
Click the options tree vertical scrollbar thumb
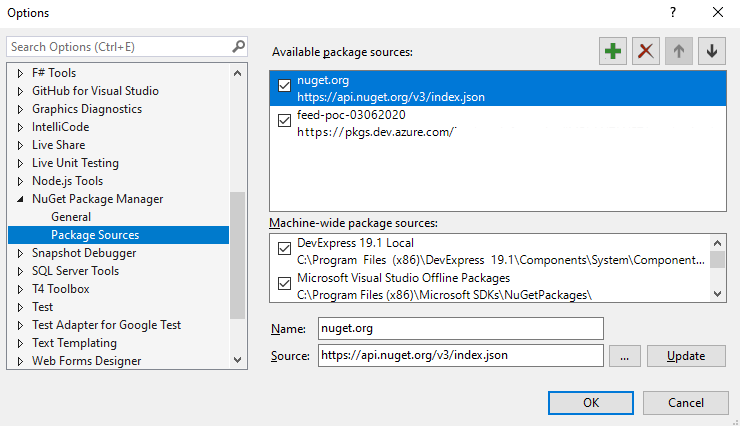click(237, 255)
